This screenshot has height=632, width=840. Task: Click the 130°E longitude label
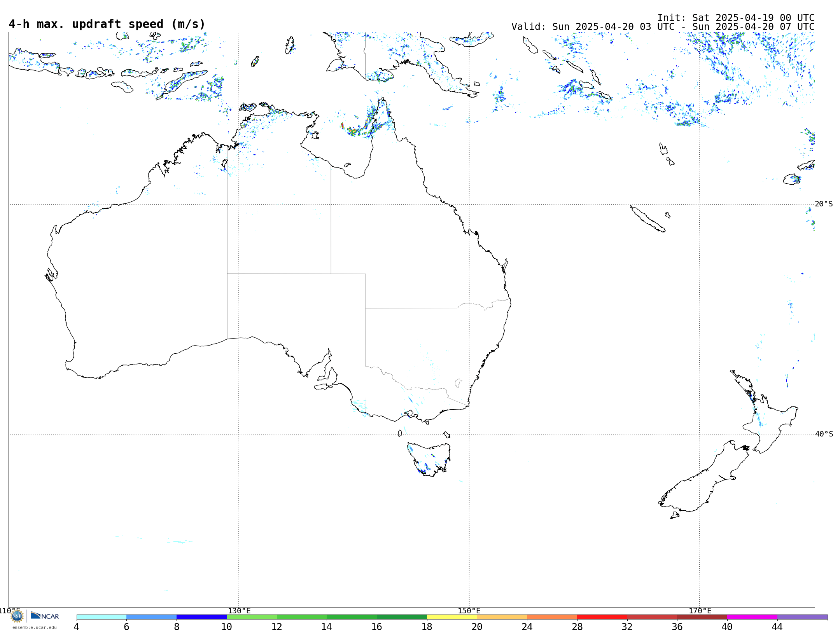pyautogui.click(x=239, y=611)
